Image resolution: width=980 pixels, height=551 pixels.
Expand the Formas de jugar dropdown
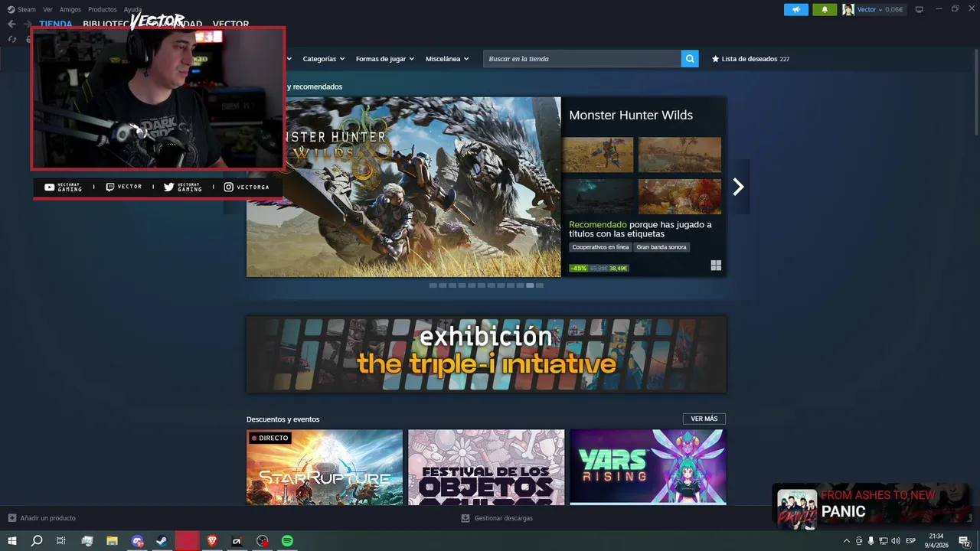coord(384,59)
